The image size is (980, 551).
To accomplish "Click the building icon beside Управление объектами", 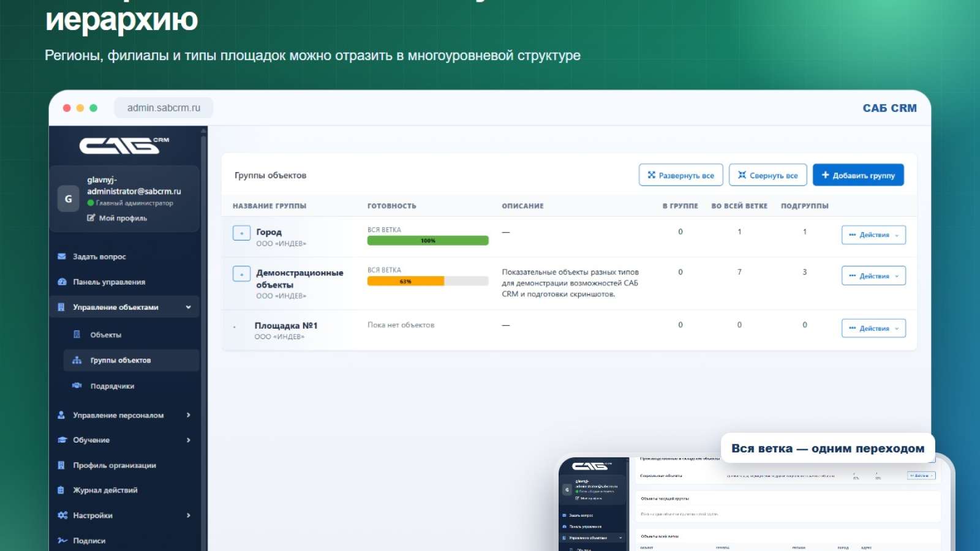I will (x=61, y=307).
